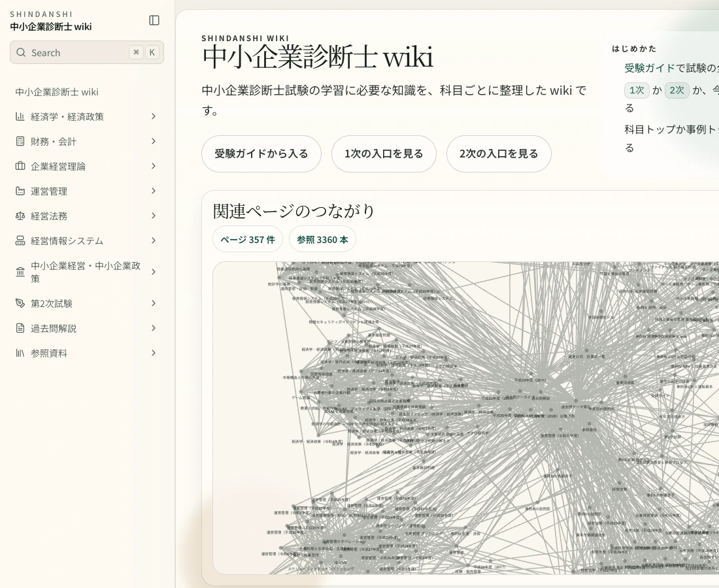
Task: Click the 1次の入口を見る button
Action: pos(384,154)
